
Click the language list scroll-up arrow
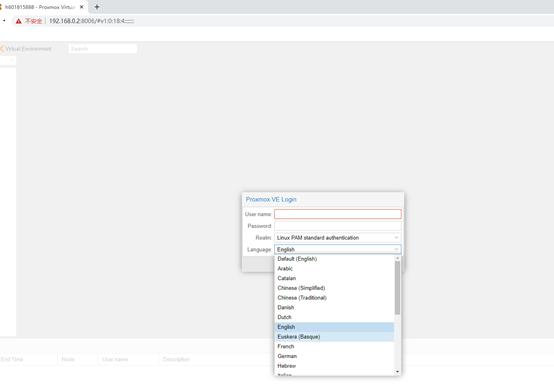pos(397,258)
